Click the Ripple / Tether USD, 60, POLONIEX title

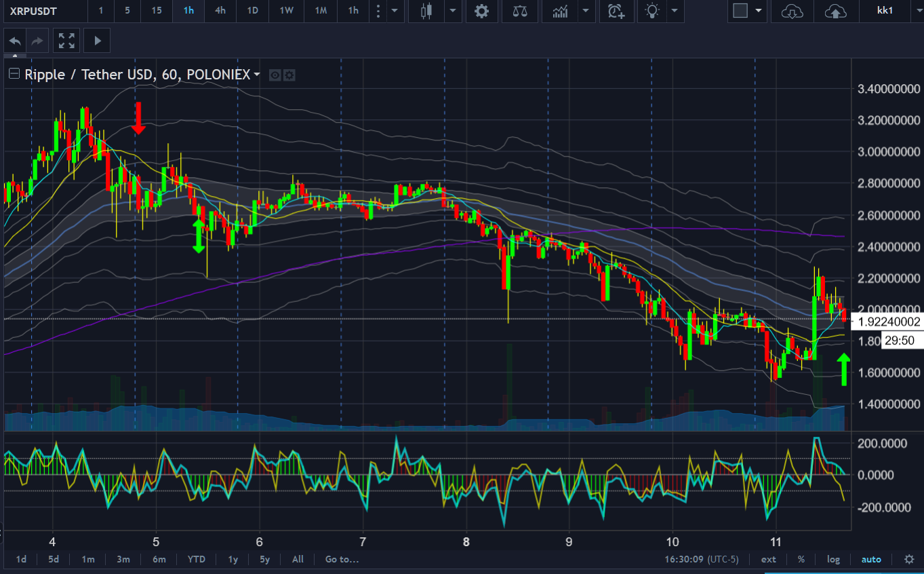(138, 75)
